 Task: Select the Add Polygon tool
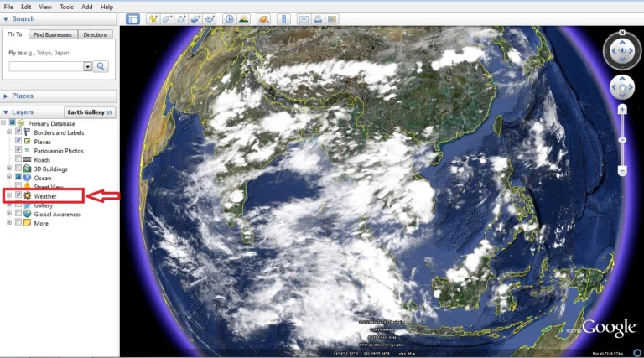pos(167,19)
